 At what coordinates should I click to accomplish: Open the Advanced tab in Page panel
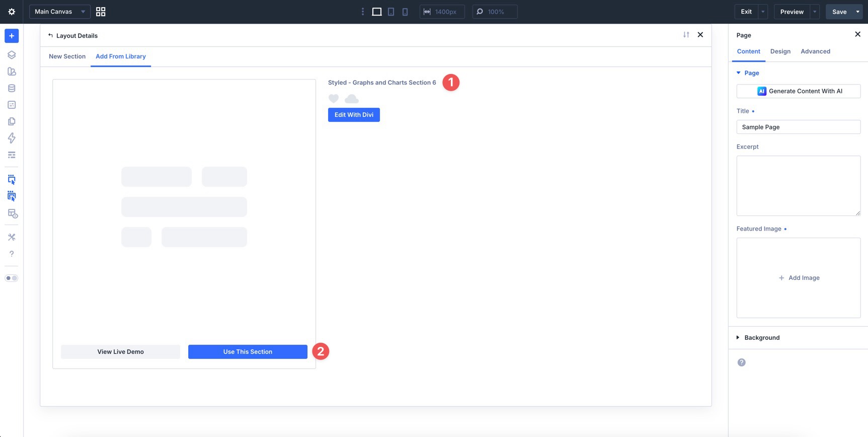click(x=815, y=51)
